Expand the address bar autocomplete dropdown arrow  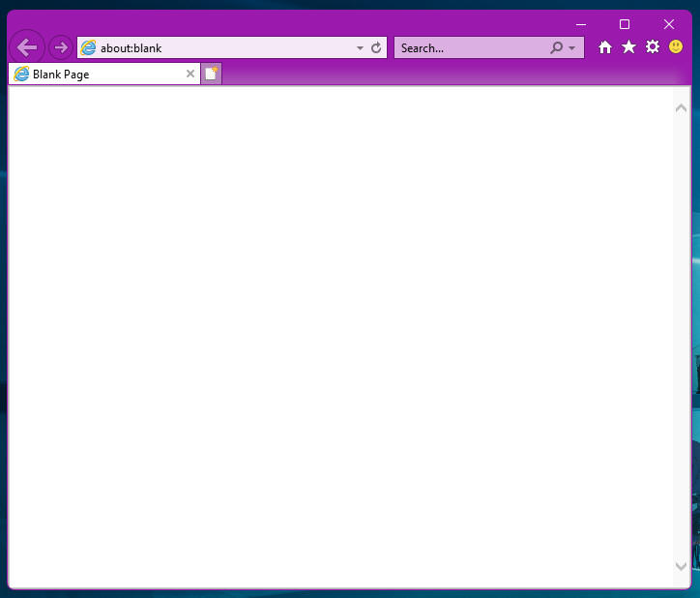[360, 47]
